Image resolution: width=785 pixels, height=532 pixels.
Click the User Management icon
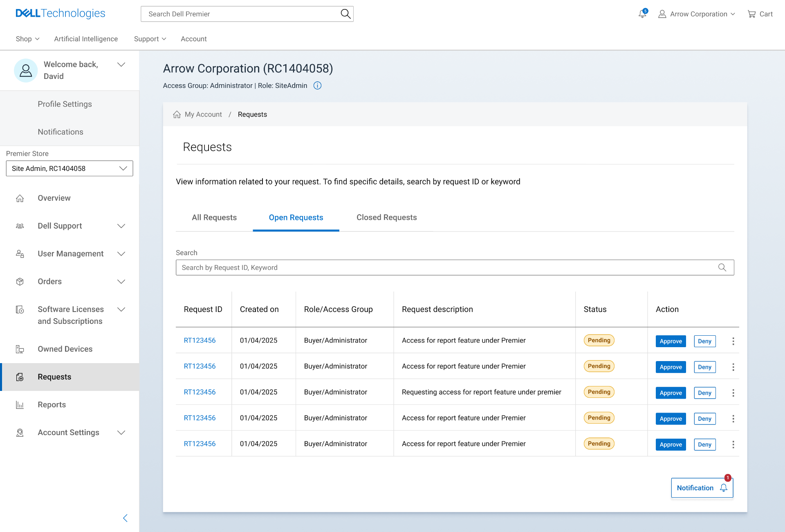20,254
